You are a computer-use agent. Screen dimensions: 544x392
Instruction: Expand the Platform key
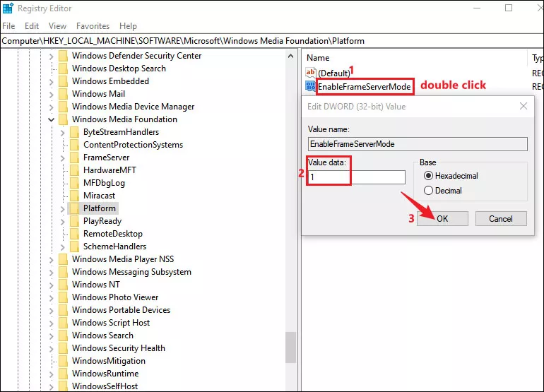tap(62, 209)
